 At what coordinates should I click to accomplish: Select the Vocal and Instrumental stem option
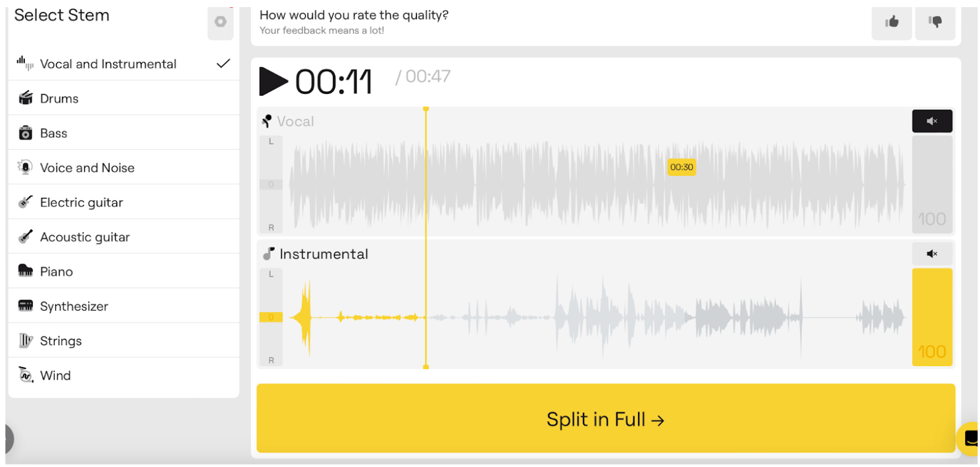[108, 64]
